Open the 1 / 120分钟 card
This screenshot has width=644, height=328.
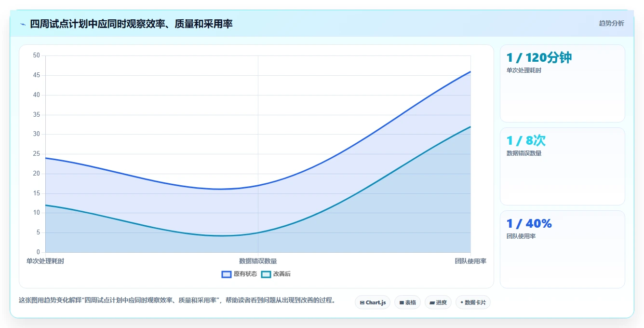pyautogui.click(x=562, y=83)
